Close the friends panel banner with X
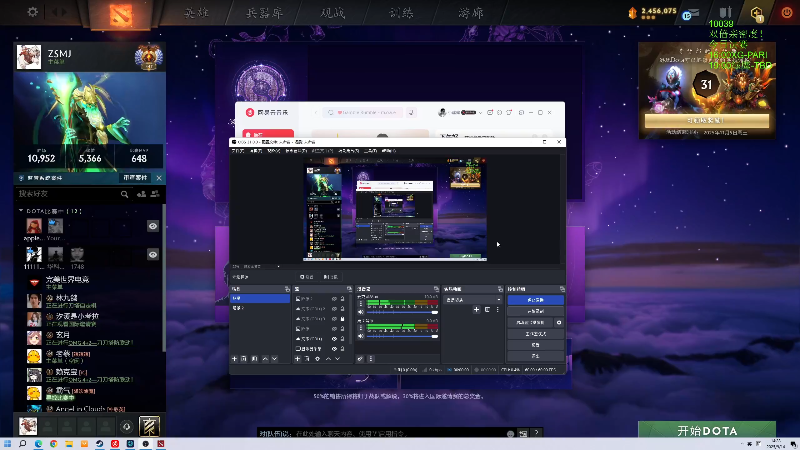The height and width of the screenshot is (450, 800). point(159,178)
